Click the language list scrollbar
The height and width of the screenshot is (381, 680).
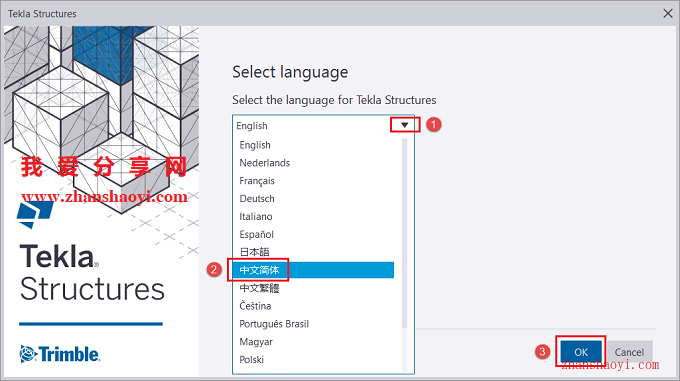point(405,233)
